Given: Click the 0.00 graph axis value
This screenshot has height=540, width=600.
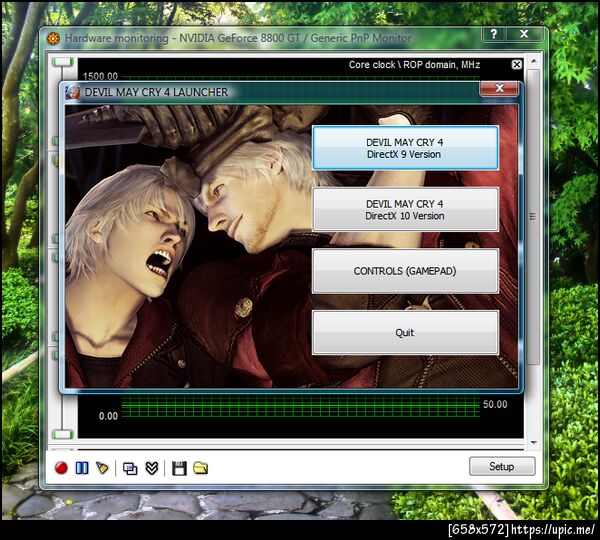Looking at the screenshot, I should point(108,416).
